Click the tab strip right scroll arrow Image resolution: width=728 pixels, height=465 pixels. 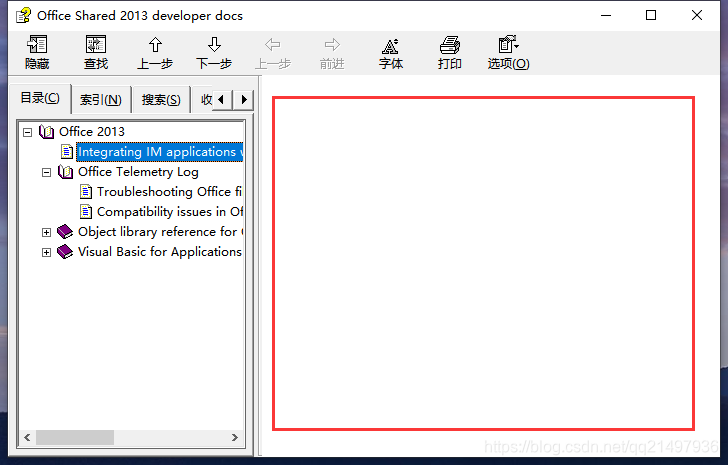pos(244,99)
